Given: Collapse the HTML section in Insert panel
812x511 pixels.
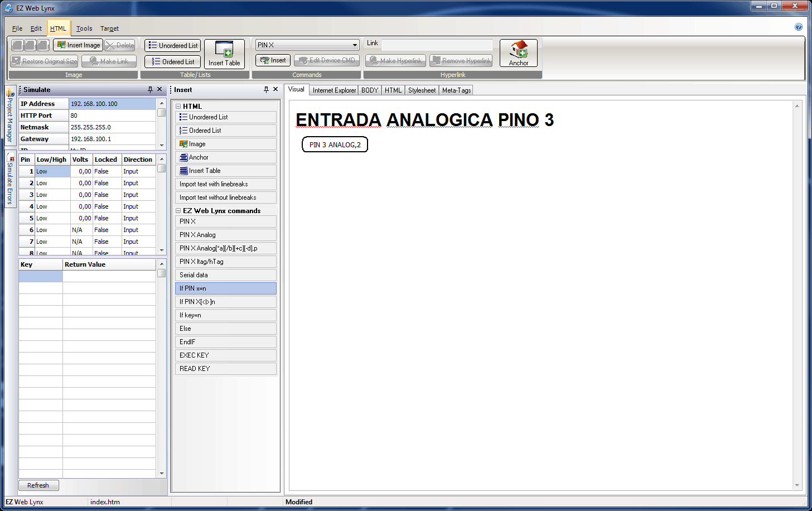Looking at the screenshot, I should tap(178, 107).
